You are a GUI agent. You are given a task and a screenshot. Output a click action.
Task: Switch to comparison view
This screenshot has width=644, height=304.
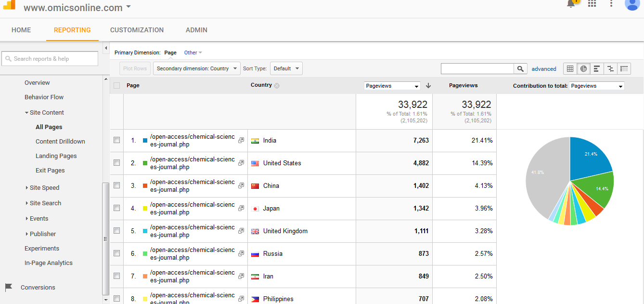pos(610,68)
